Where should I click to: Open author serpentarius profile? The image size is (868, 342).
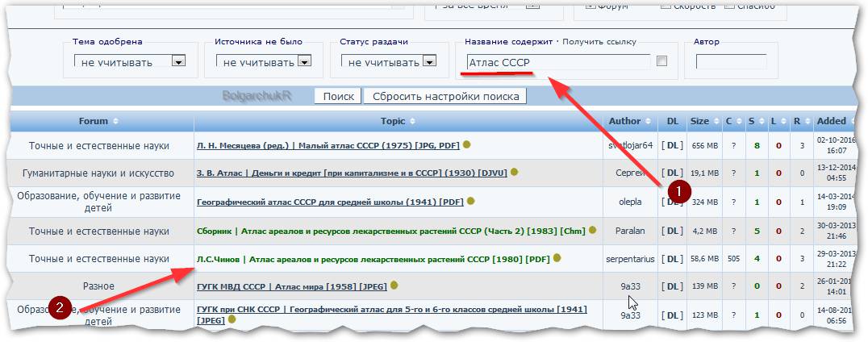click(x=630, y=259)
